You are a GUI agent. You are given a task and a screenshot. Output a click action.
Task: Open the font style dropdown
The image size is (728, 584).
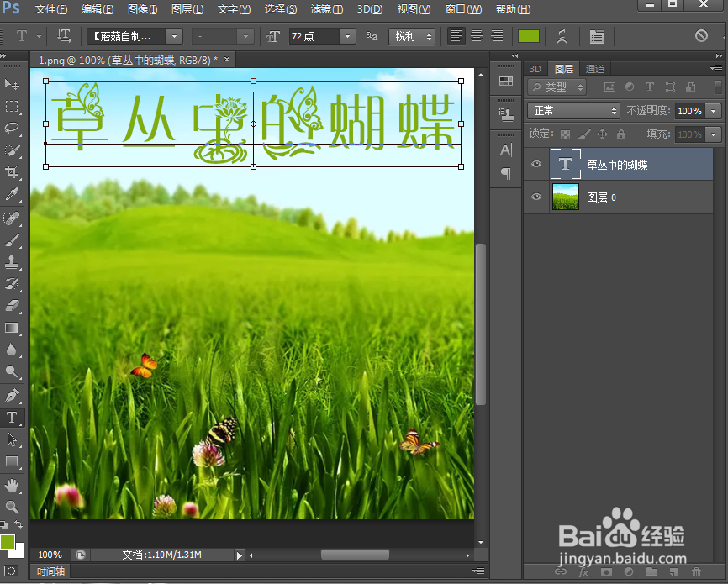pos(245,36)
